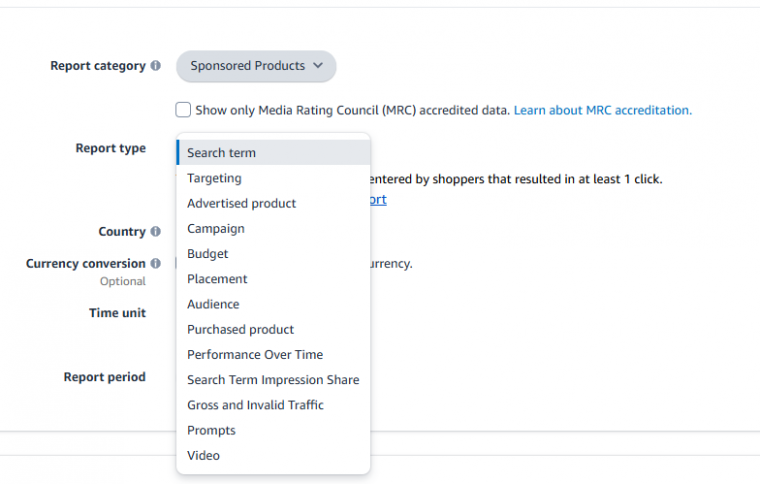Click the Optional text under Currency conversion
Image resolution: width=760 pixels, height=484 pixels.
coord(123,281)
